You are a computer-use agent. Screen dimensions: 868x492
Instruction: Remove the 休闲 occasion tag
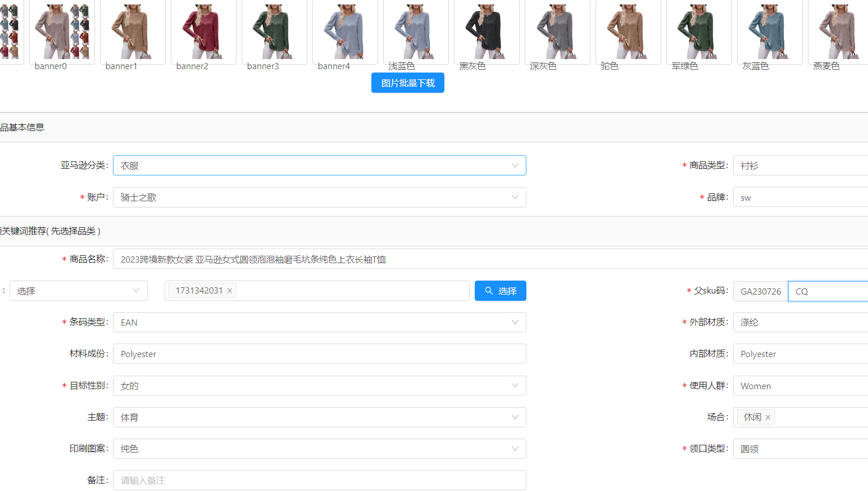(767, 417)
